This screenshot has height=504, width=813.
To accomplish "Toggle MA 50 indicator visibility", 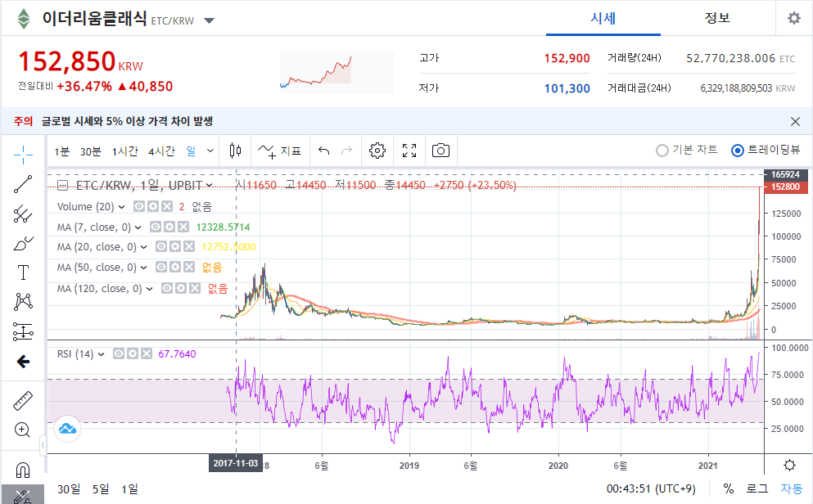I will [161, 268].
